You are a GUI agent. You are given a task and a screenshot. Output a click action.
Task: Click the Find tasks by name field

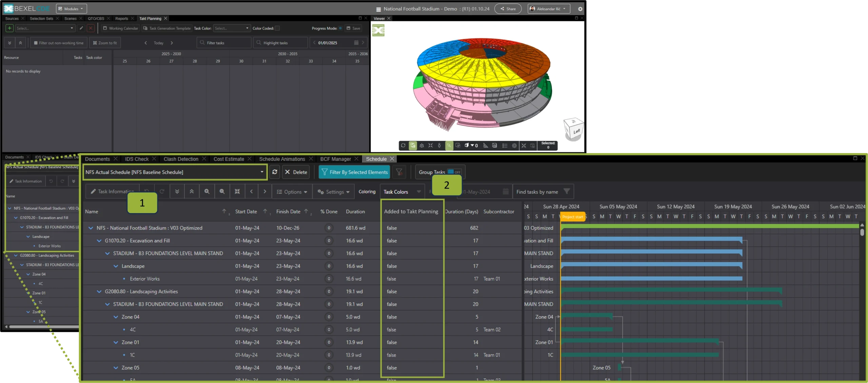pos(543,192)
